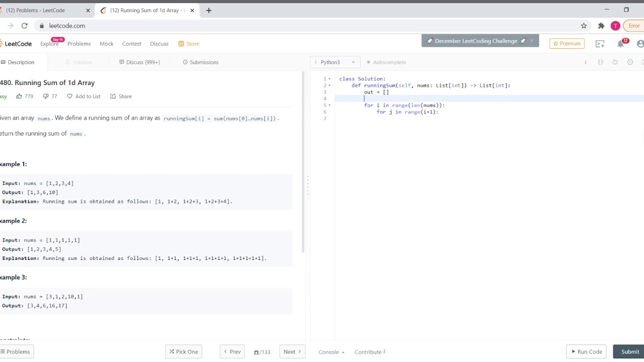Dismiss the December LeetCoding Challenge banner
Viewport: 644px width, 362px height.
pyautogui.click(x=531, y=41)
